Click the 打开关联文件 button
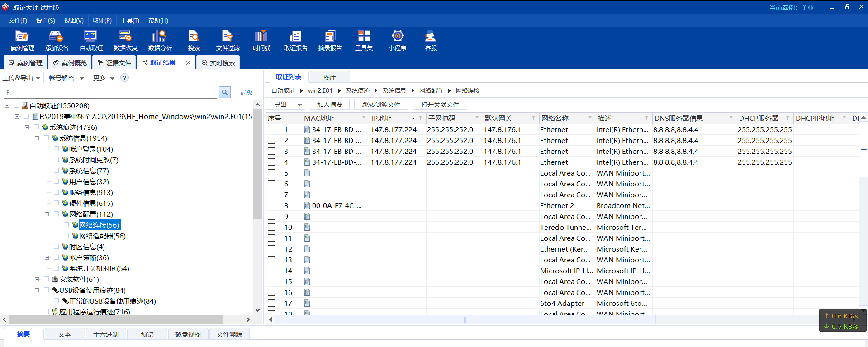The image size is (868, 347). coord(440,105)
